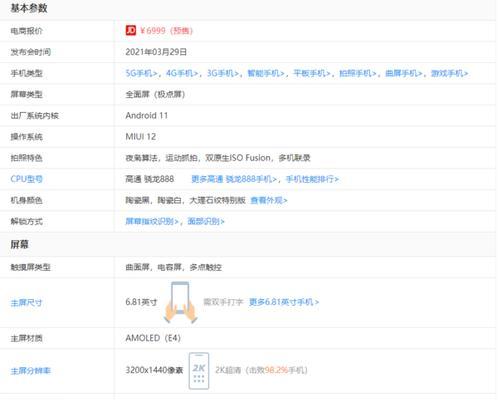
Task: Click the CPU型号 label link
Action: coord(27,179)
